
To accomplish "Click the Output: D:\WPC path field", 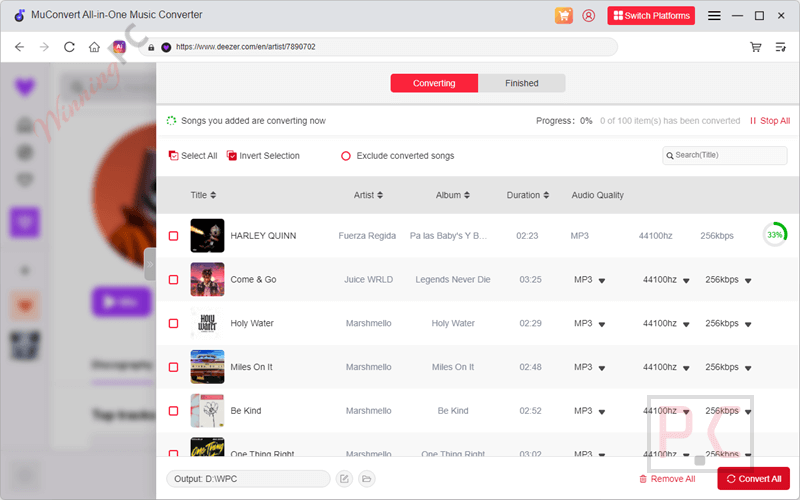I will [x=248, y=479].
